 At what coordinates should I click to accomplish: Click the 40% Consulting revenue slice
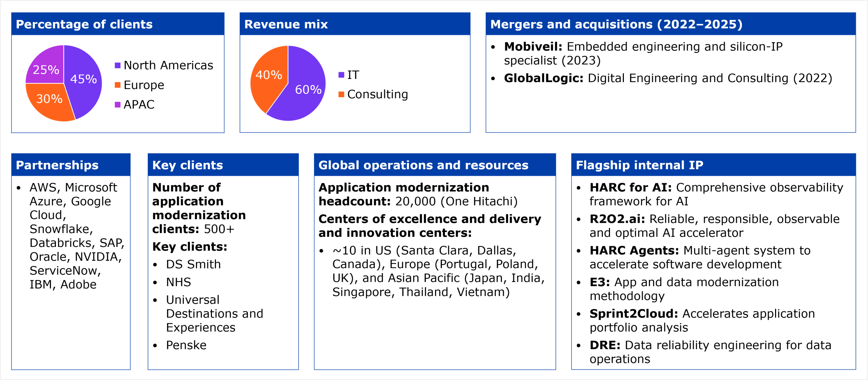click(269, 75)
